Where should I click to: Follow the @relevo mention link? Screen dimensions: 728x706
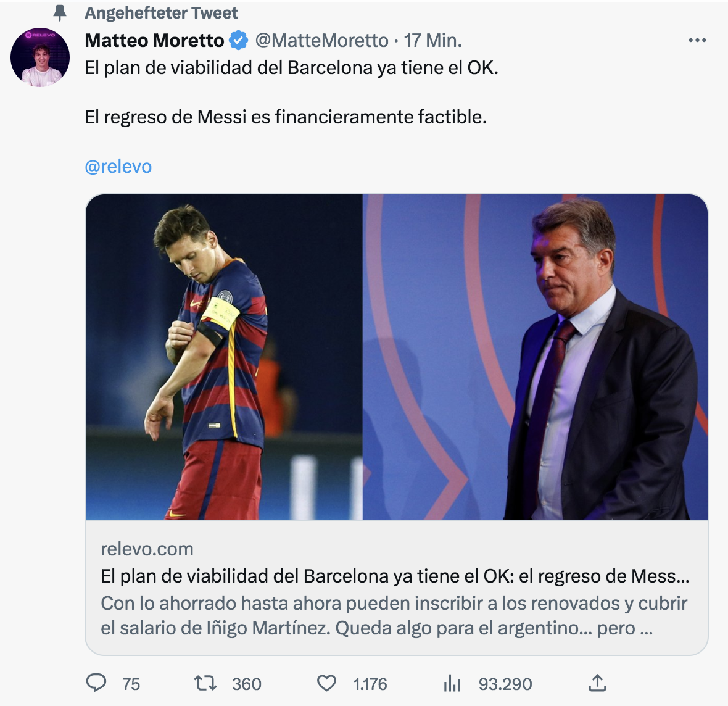(x=118, y=167)
